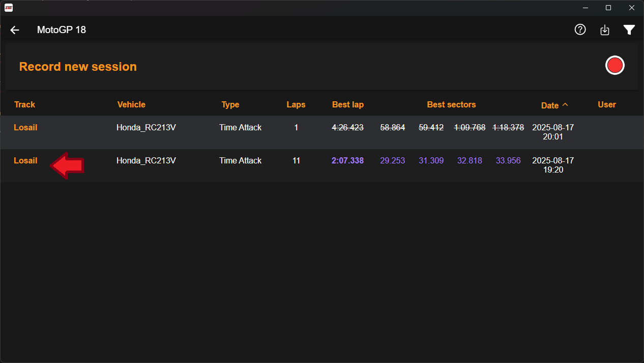Sort by Vehicle column header

tap(131, 104)
